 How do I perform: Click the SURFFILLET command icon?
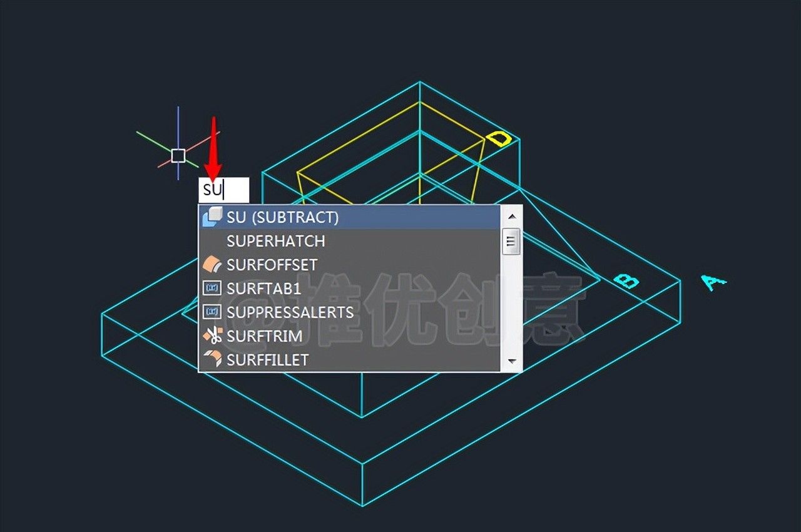point(212,359)
